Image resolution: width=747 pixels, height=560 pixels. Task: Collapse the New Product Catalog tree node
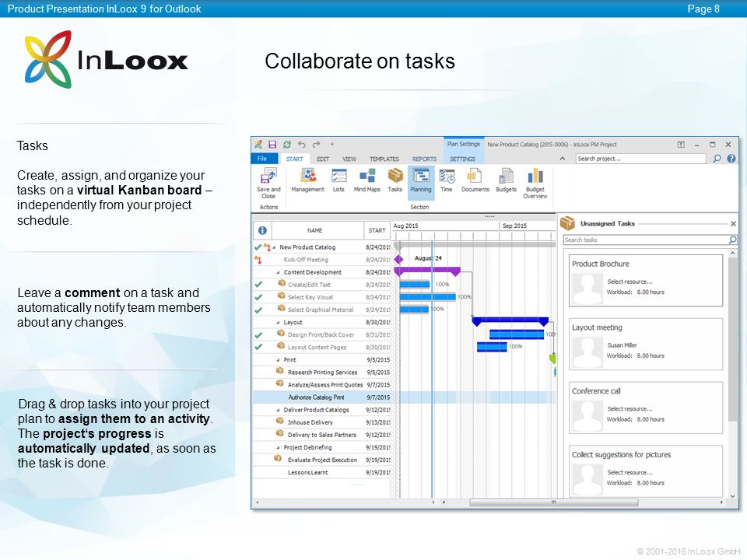tap(275, 247)
